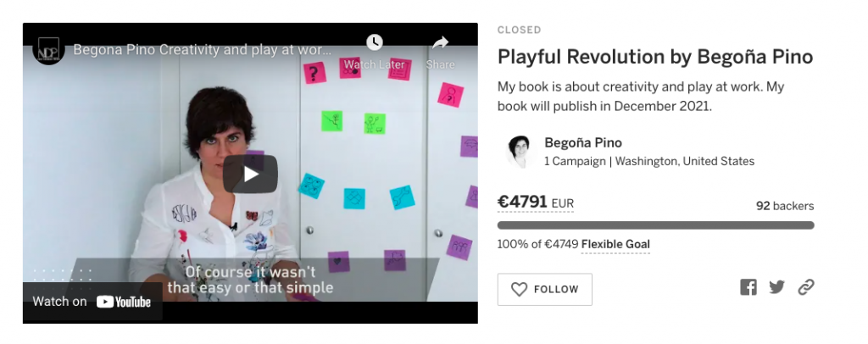Click the €4791 EUR amount raised

(536, 203)
